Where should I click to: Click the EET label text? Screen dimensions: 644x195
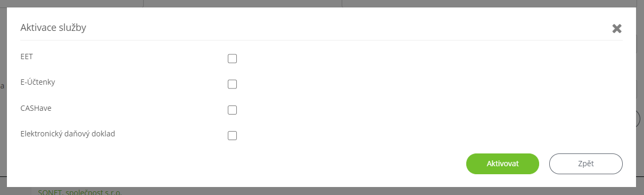click(27, 56)
